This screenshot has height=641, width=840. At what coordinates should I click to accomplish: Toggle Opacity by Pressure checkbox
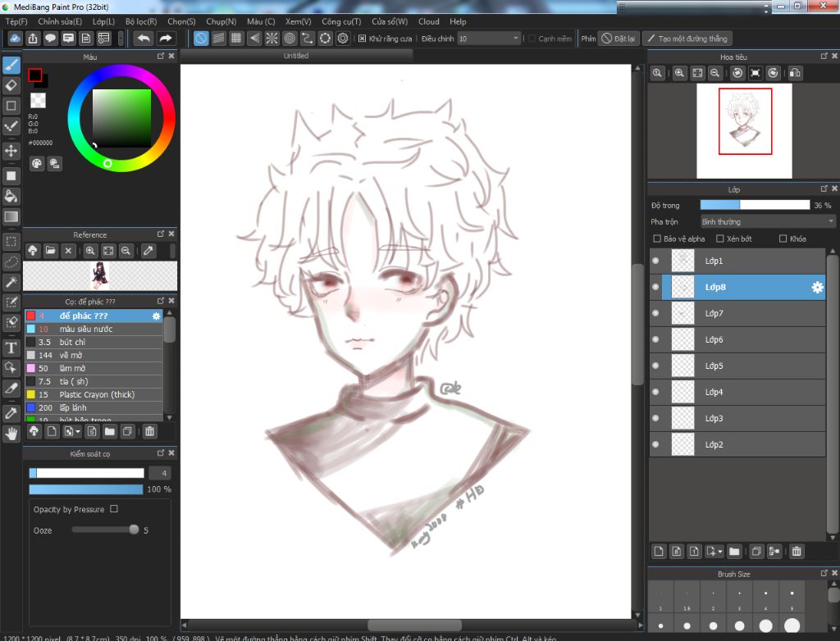click(x=114, y=509)
